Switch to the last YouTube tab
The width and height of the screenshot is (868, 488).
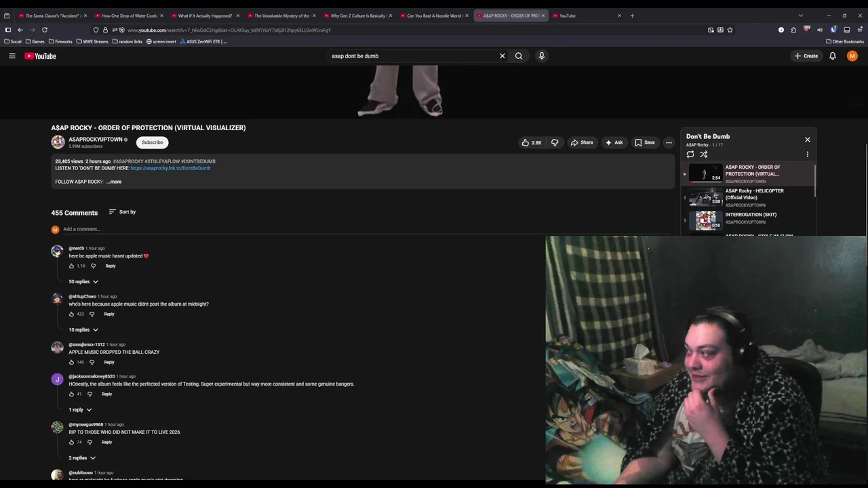587,16
